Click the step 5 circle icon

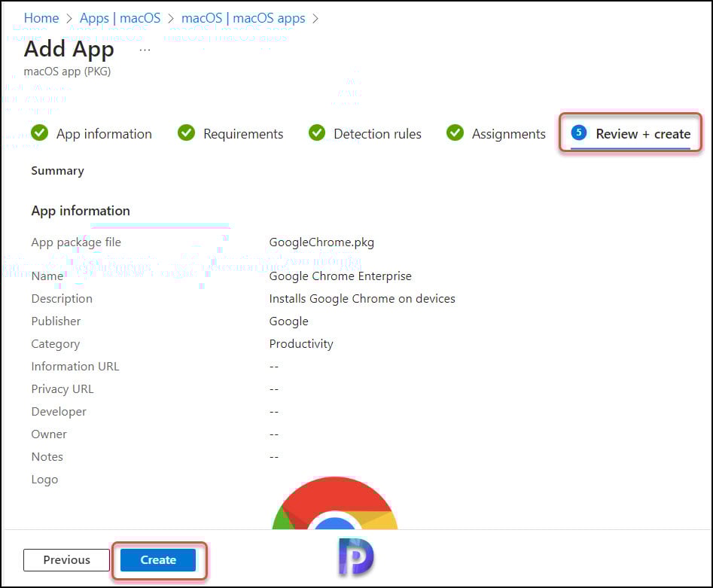(579, 133)
